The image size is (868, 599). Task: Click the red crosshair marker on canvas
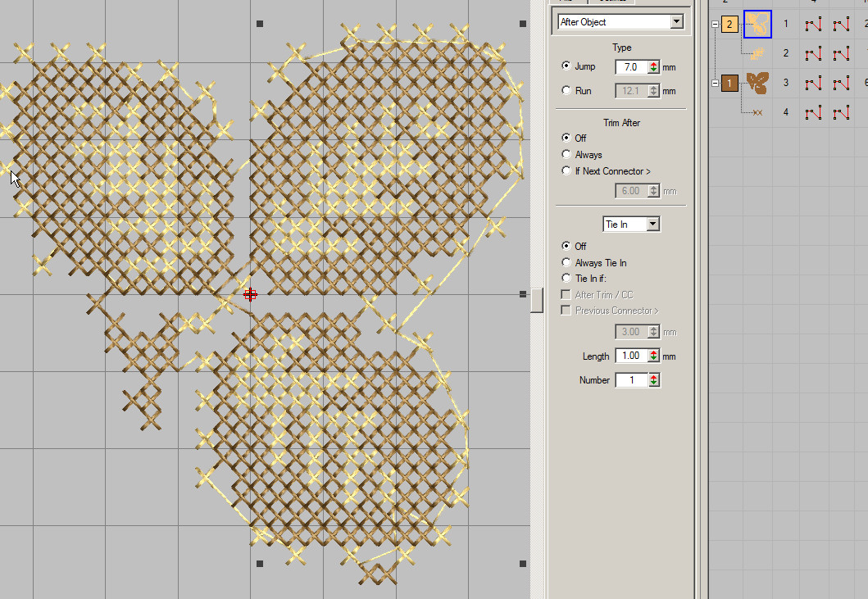[x=250, y=294]
